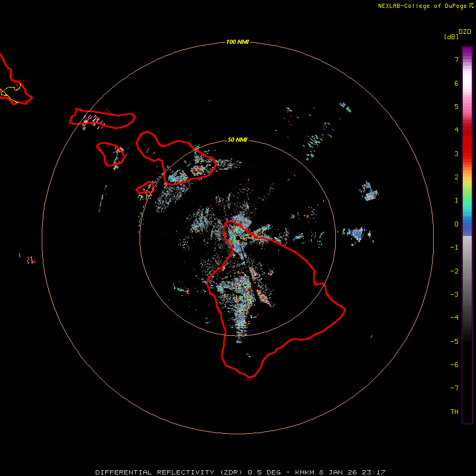Image resolution: width=476 pixels, height=476 pixels.
Task: Click the 4 value on the color scale
Action: [x=456, y=130]
